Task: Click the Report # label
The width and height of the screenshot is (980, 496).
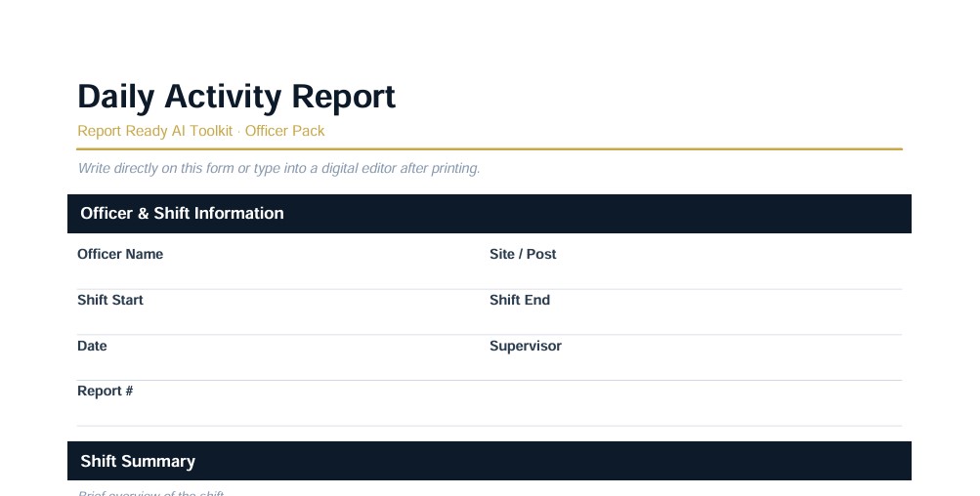Action: (x=105, y=392)
